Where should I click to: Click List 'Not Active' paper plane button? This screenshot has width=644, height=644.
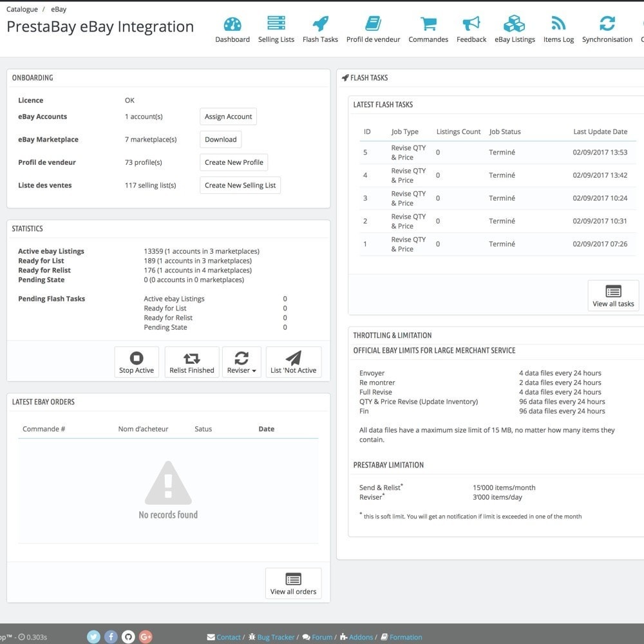click(x=293, y=362)
